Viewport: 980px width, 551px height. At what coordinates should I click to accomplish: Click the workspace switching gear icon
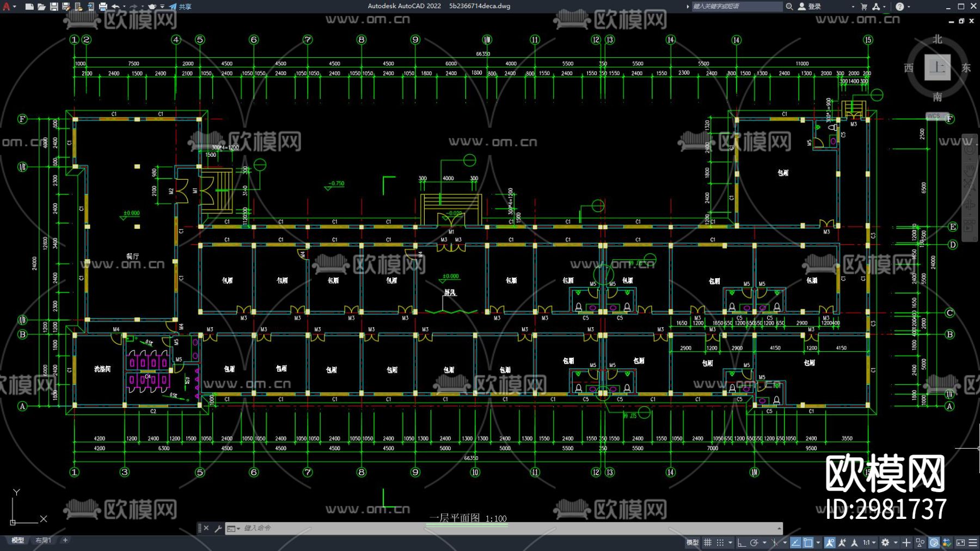pos(885,542)
